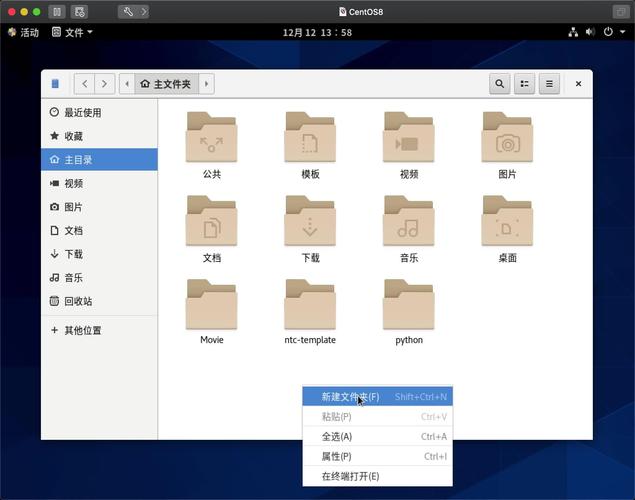
Task: Click the path bar right scroll arrow
Action: pos(207,84)
